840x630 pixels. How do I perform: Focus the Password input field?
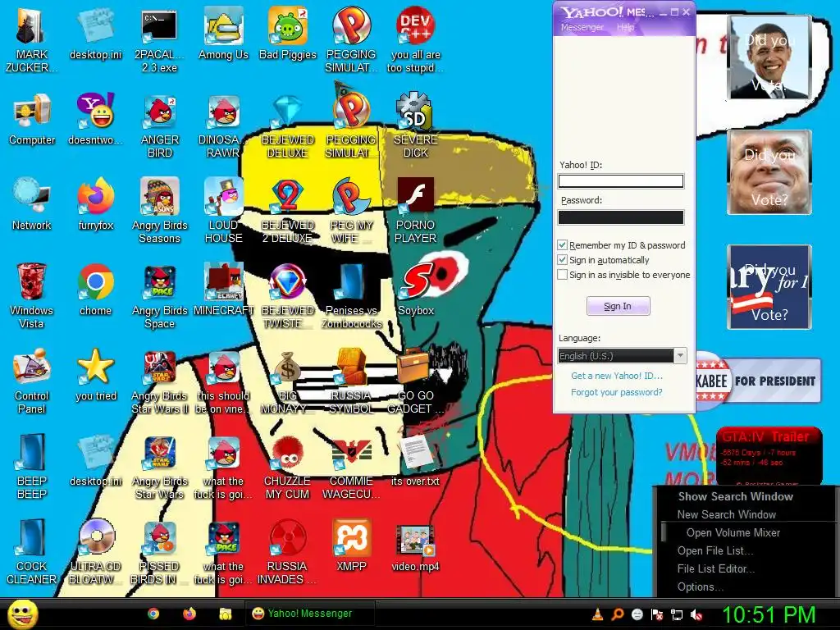tap(621, 217)
